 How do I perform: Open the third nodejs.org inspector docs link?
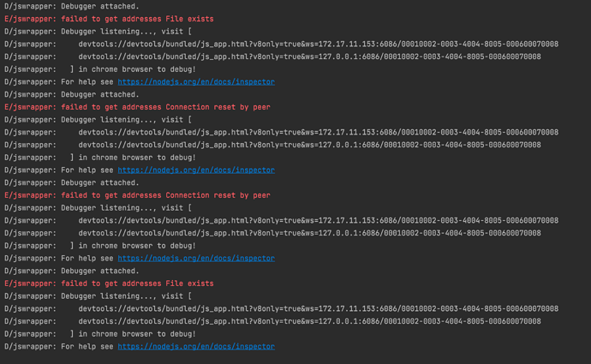click(196, 258)
